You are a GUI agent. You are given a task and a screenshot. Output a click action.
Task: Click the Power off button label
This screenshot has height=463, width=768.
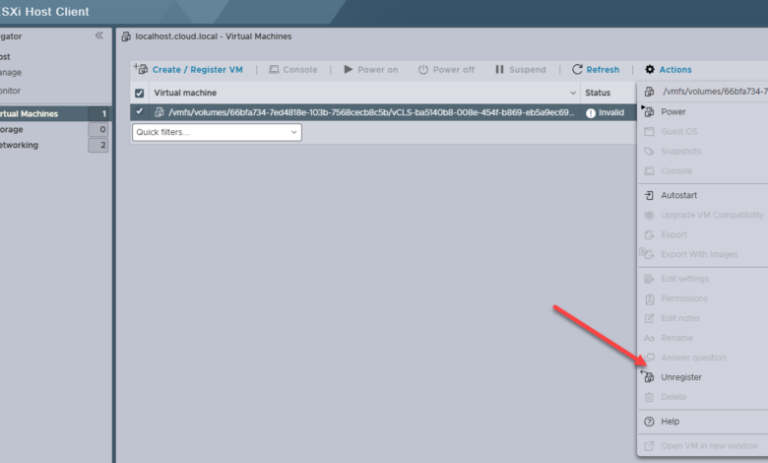click(454, 70)
